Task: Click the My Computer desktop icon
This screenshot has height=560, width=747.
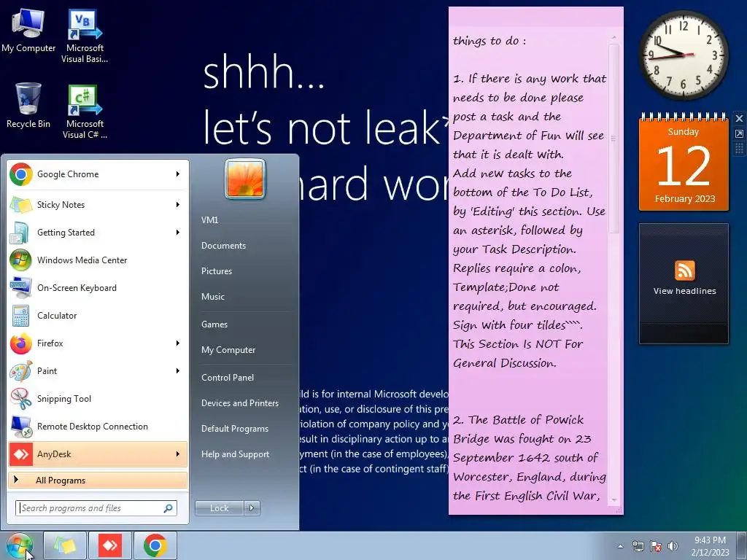Action: [x=28, y=31]
